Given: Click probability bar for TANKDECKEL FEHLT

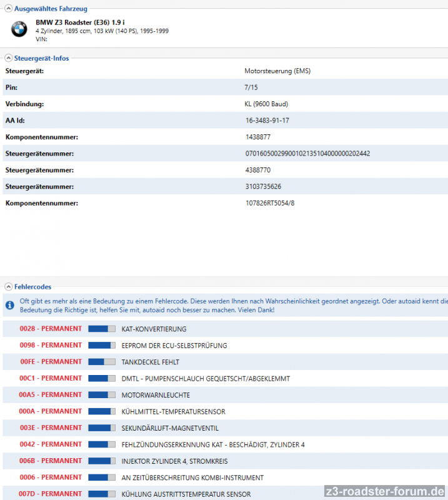Looking at the screenshot, I should [x=102, y=362].
